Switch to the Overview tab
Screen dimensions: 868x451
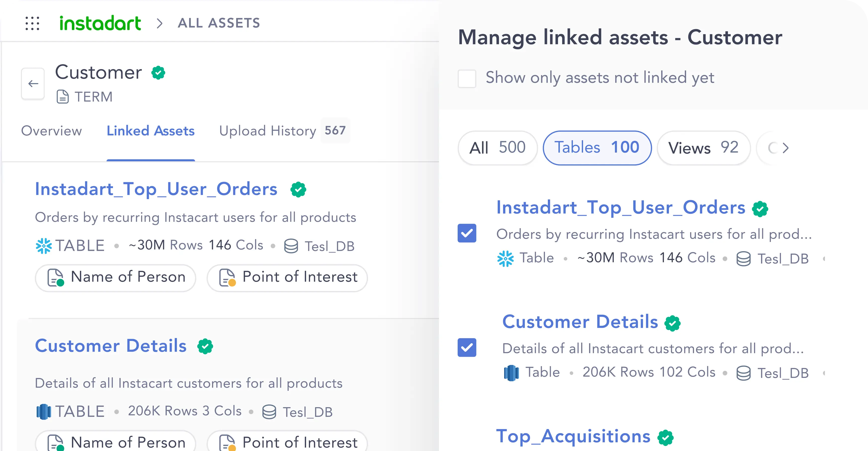[52, 131]
